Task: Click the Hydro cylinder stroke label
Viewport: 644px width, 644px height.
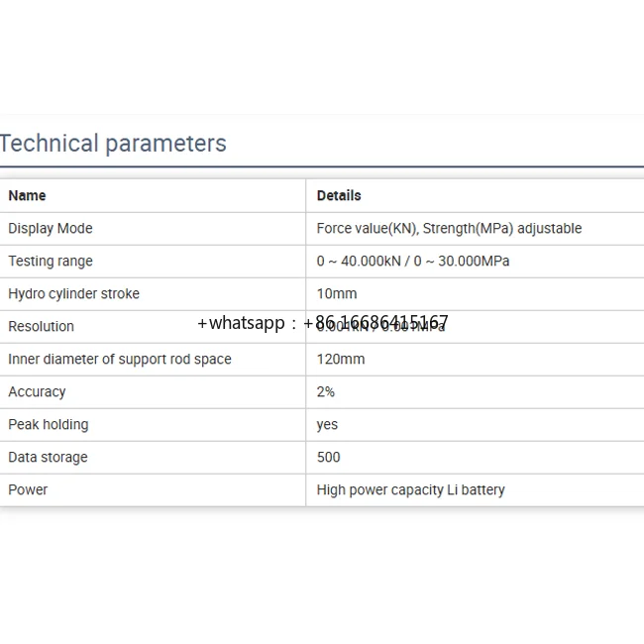Action: pyautogui.click(x=74, y=293)
